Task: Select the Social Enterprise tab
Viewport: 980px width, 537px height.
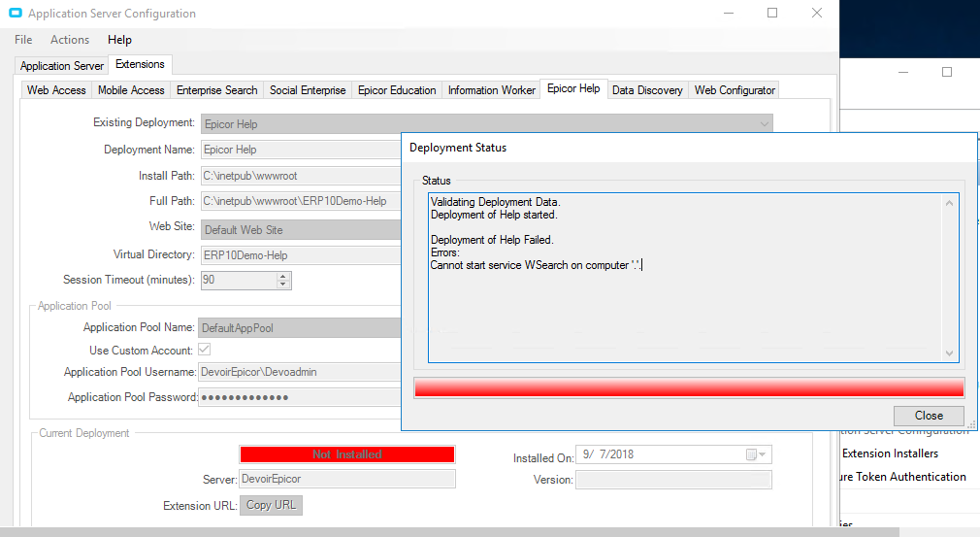Action: [x=308, y=90]
